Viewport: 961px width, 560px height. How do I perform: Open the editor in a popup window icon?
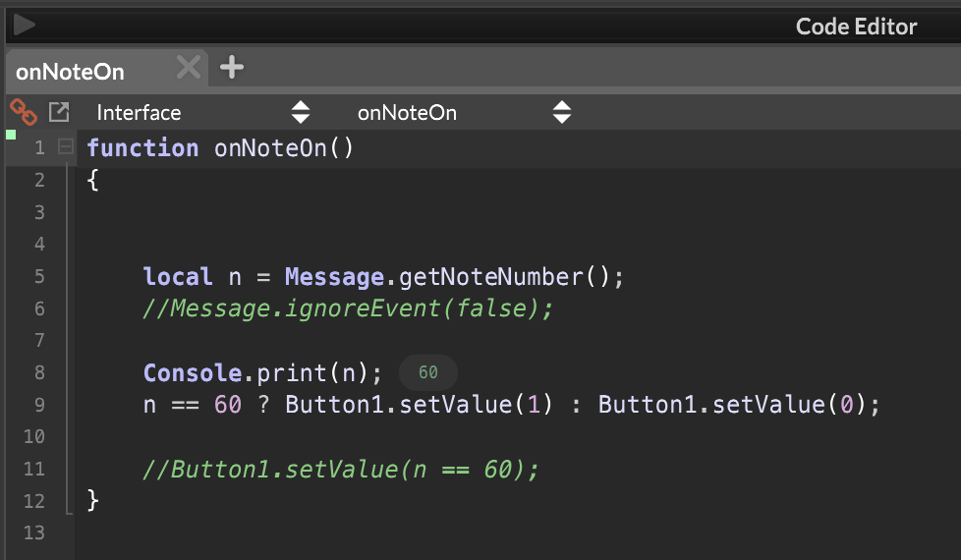click(59, 112)
